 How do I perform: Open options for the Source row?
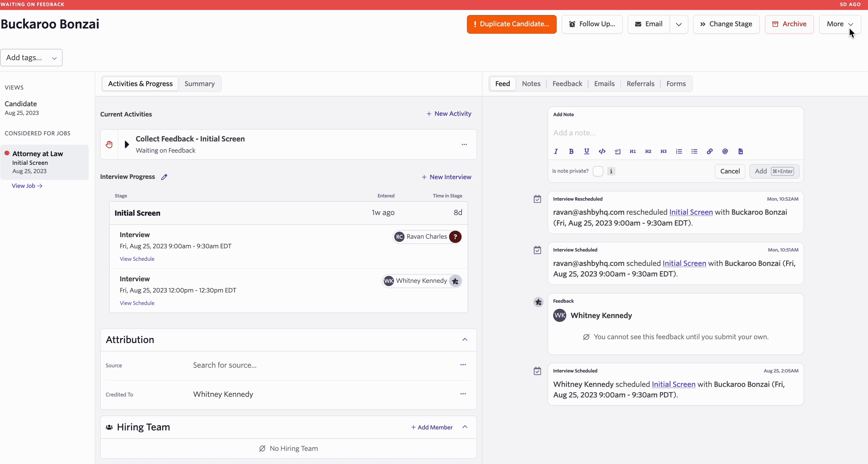coord(463,365)
